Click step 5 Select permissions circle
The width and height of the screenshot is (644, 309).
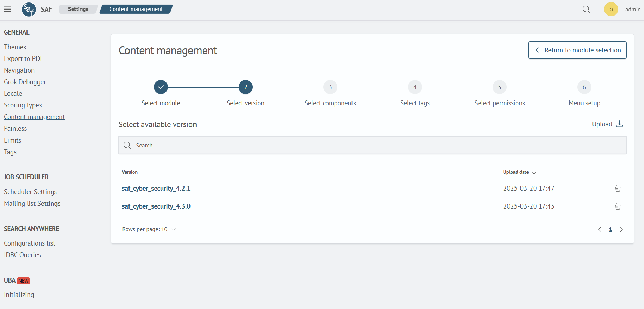point(500,87)
